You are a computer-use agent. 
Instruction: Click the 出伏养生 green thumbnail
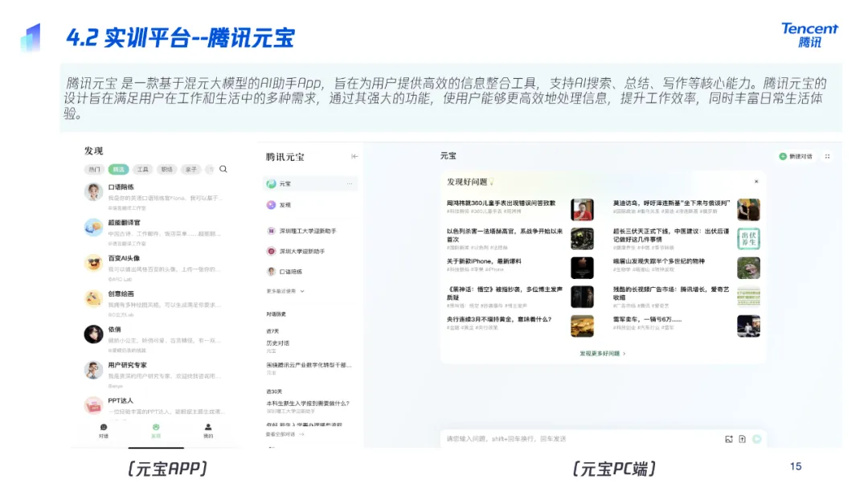pos(748,239)
